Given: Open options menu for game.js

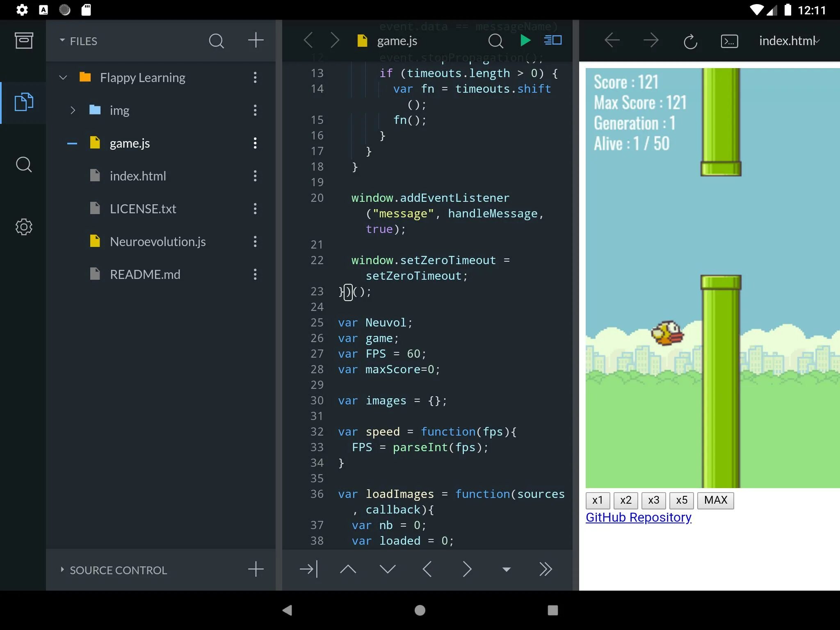Looking at the screenshot, I should coord(255,143).
